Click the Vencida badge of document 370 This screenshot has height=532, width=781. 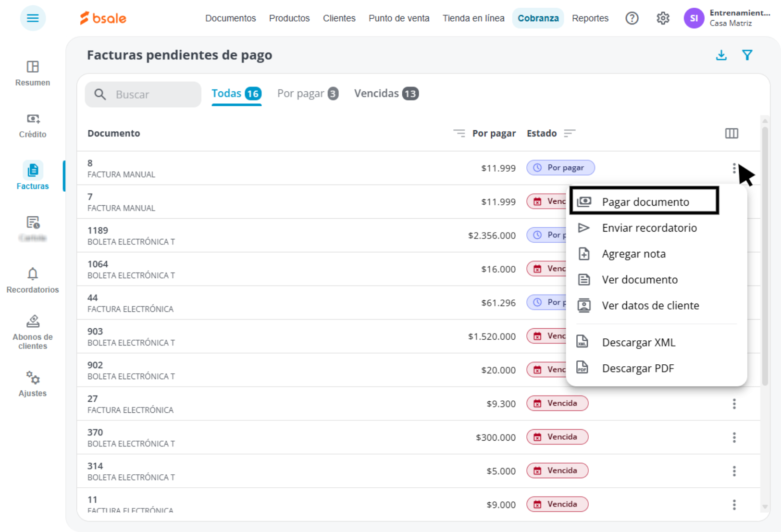coord(558,437)
